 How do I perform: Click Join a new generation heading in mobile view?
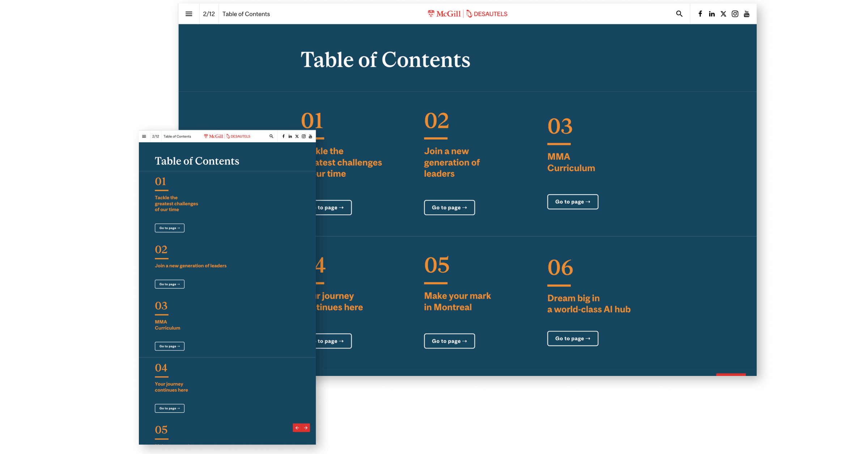tap(191, 266)
